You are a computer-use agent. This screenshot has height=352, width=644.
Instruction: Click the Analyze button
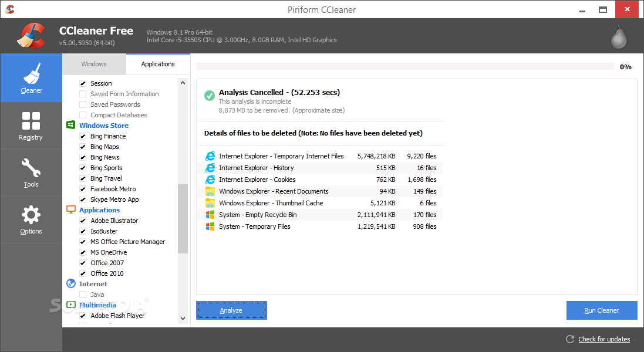point(231,310)
